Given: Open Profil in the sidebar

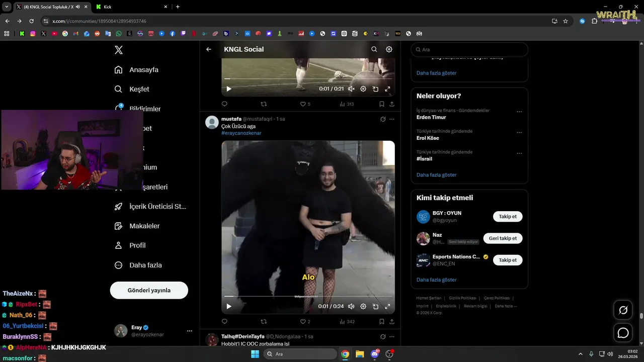Looking at the screenshot, I should click(x=130, y=245).
